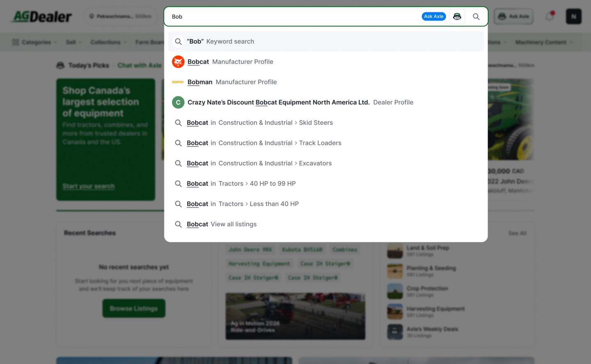Select Bobcat Tractors 40 HP to 99 HP
The width and height of the screenshot is (591, 364).
pyautogui.click(x=326, y=184)
